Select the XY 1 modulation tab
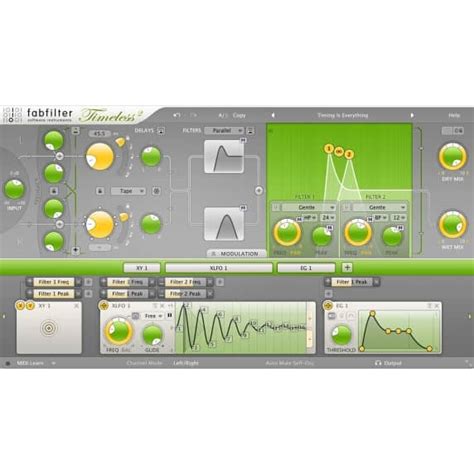Image resolution: width=474 pixels, height=474 pixels. pos(142,268)
